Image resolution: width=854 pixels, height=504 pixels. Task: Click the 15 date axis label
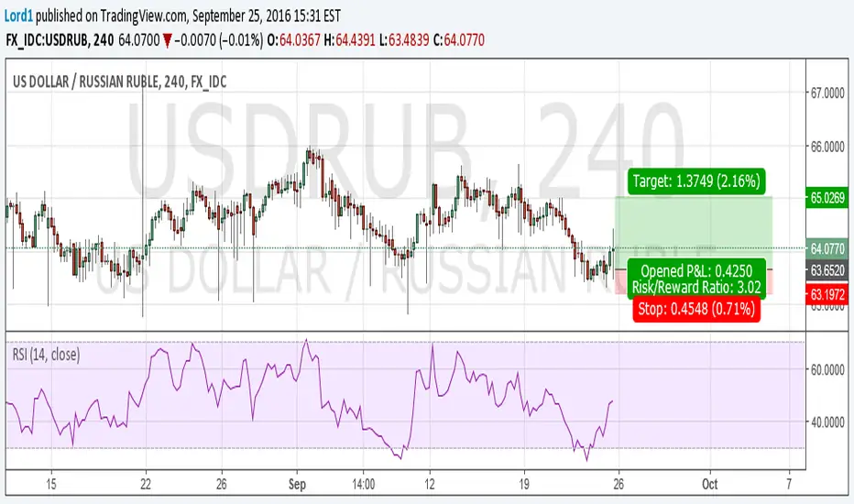pos(51,485)
